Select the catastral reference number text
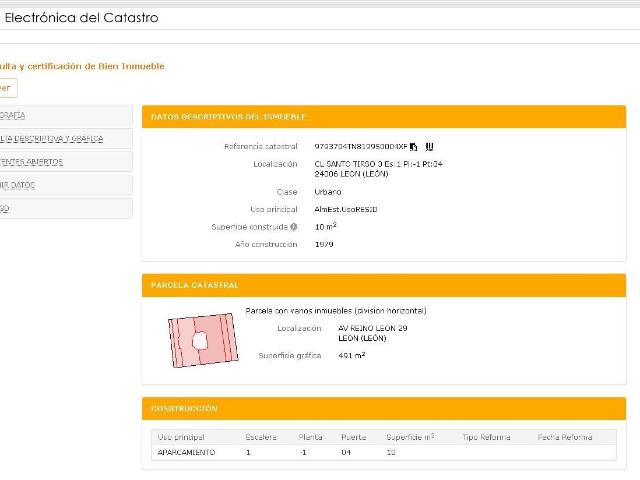The image size is (640, 480). coord(361,146)
